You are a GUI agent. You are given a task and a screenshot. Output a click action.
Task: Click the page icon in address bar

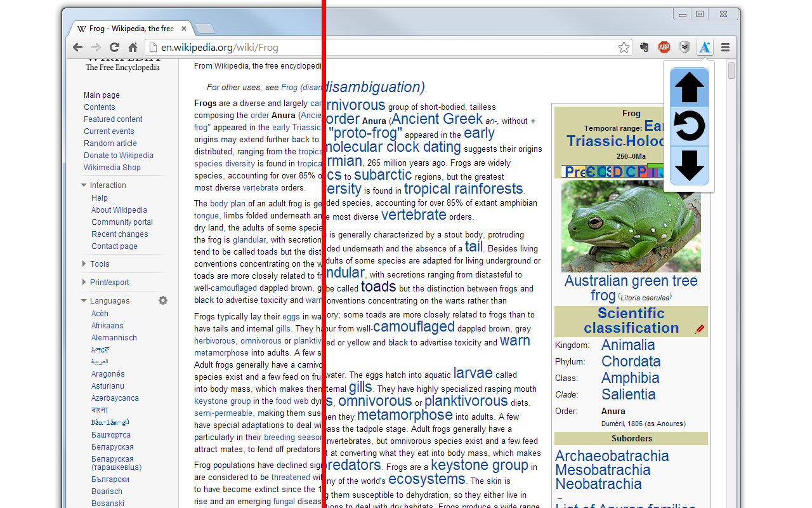(x=152, y=47)
